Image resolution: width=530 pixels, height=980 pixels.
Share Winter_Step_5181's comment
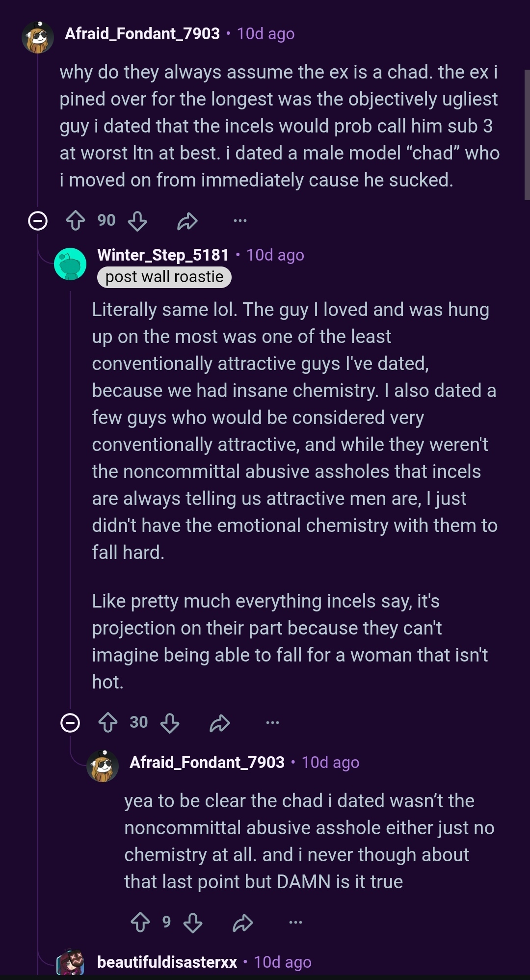click(x=219, y=723)
